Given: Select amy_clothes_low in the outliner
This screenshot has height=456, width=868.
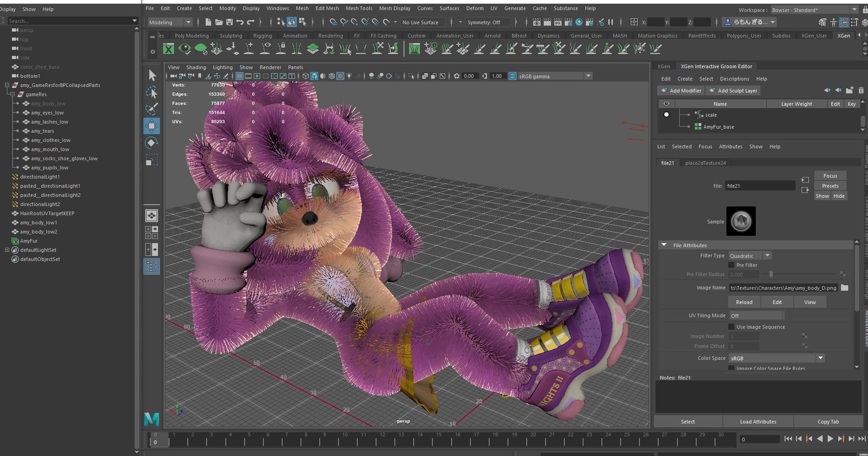Looking at the screenshot, I should coord(51,140).
